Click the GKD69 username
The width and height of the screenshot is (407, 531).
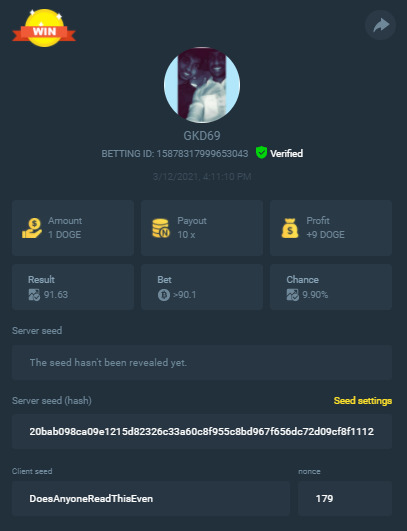coord(202,136)
